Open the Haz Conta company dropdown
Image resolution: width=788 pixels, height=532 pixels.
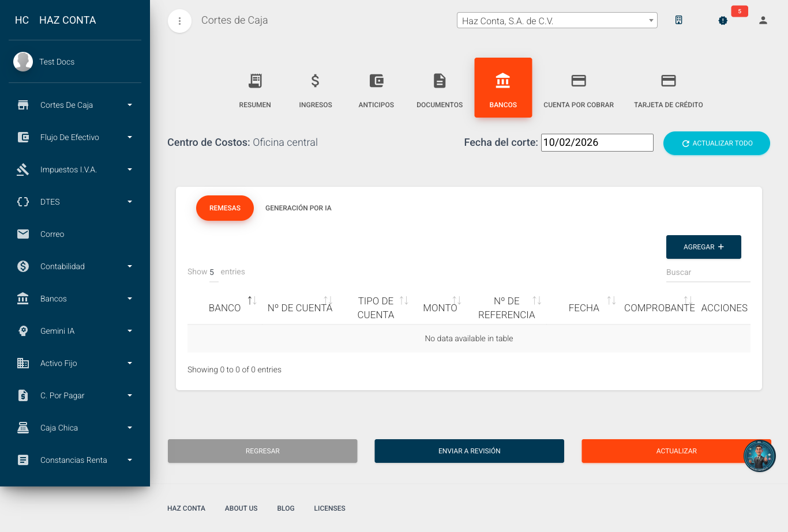[557, 20]
